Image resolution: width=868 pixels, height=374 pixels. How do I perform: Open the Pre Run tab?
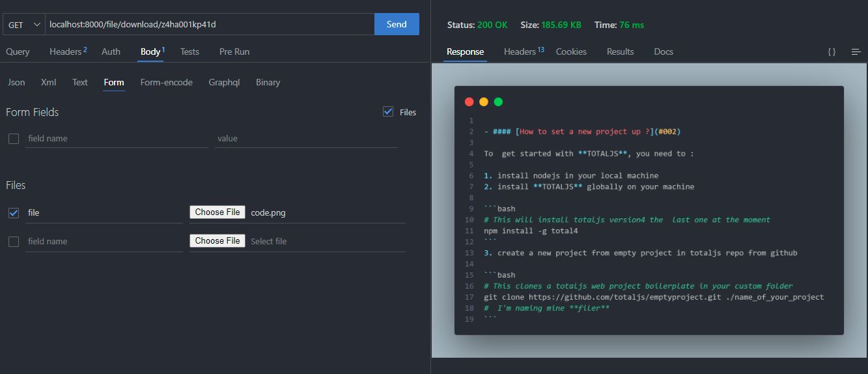234,51
